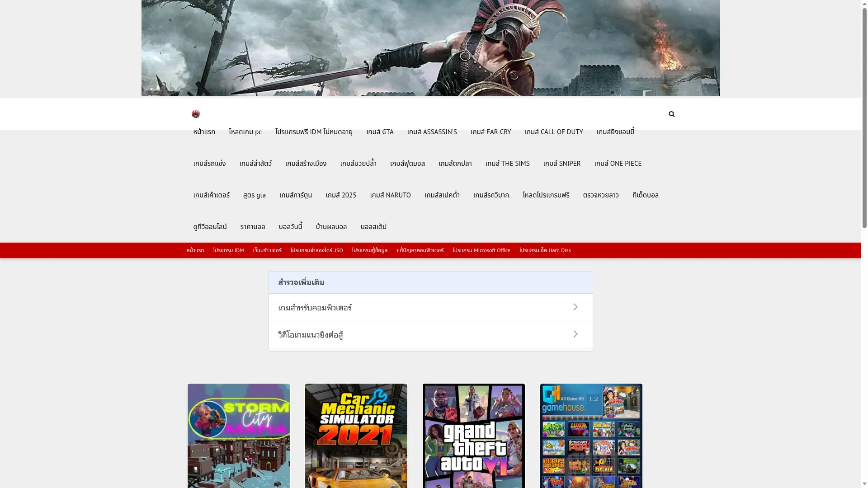This screenshot has width=868, height=488.
Task: Open บ้านผลบอล menu item
Action: pyautogui.click(x=331, y=227)
